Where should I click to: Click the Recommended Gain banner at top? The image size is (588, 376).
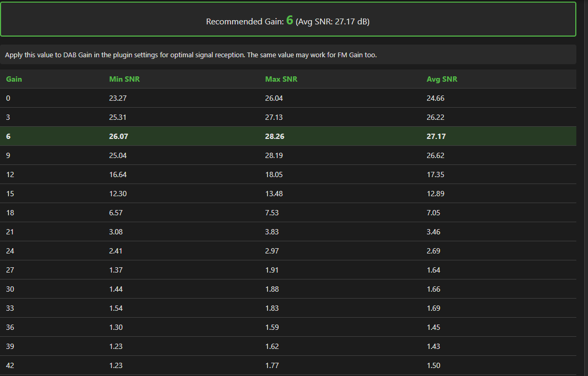pyautogui.click(x=288, y=21)
